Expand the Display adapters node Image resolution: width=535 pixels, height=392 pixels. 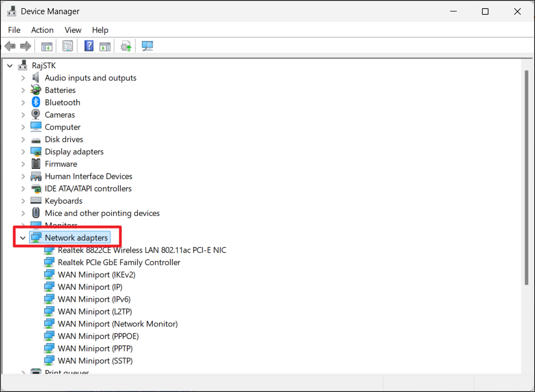coord(22,152)
